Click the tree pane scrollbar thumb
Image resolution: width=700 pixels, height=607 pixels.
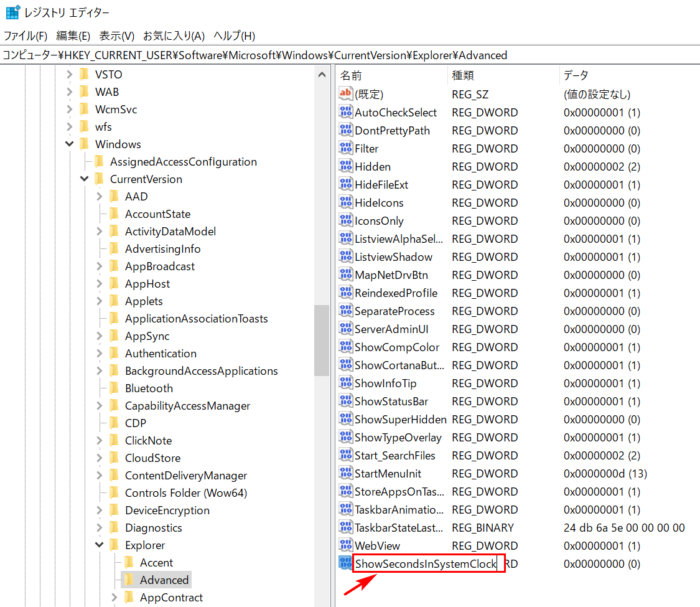pos(322,341)
